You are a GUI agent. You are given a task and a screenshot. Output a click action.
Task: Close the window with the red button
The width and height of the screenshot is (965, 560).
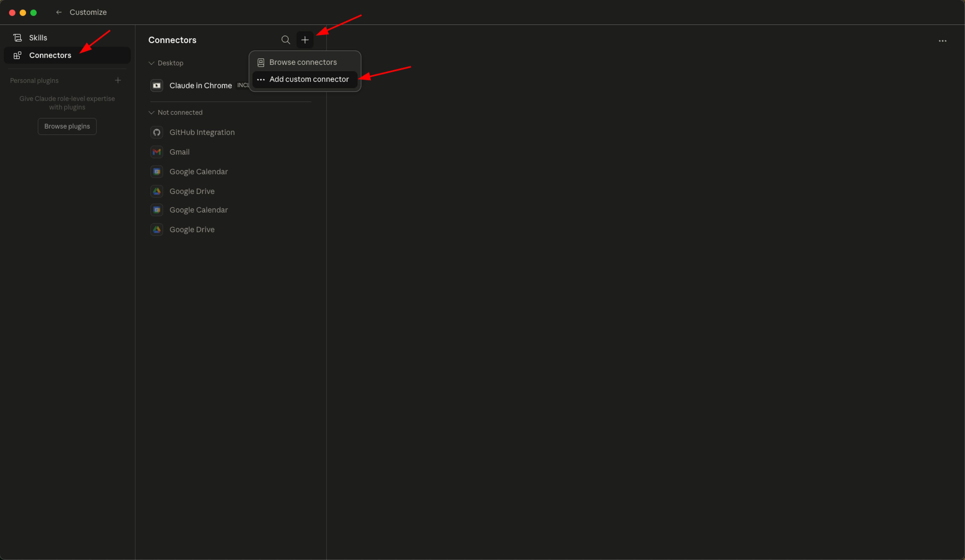pyautogui.click(x=12, y=13)
